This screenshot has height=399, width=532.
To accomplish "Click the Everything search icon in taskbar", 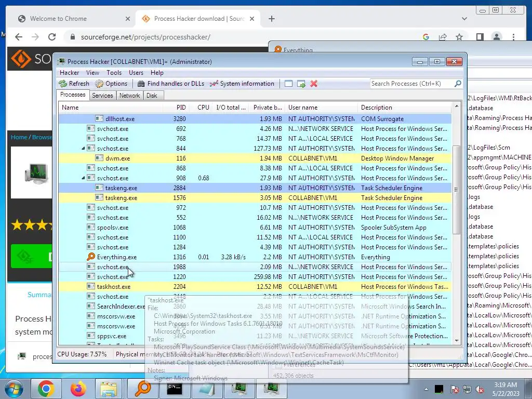I will point(143,389).
